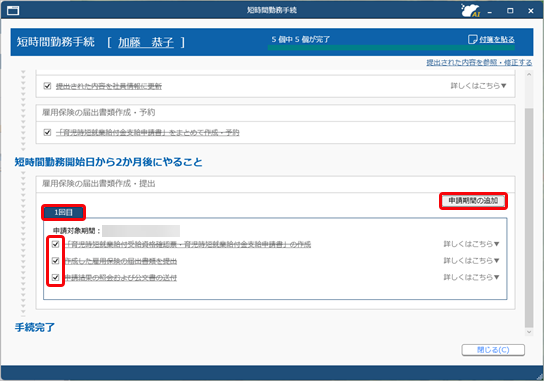Click 手続完了 heading
The width and height of the screenshot is (544, 381).
pyautogui.click(x=35, y=327)
